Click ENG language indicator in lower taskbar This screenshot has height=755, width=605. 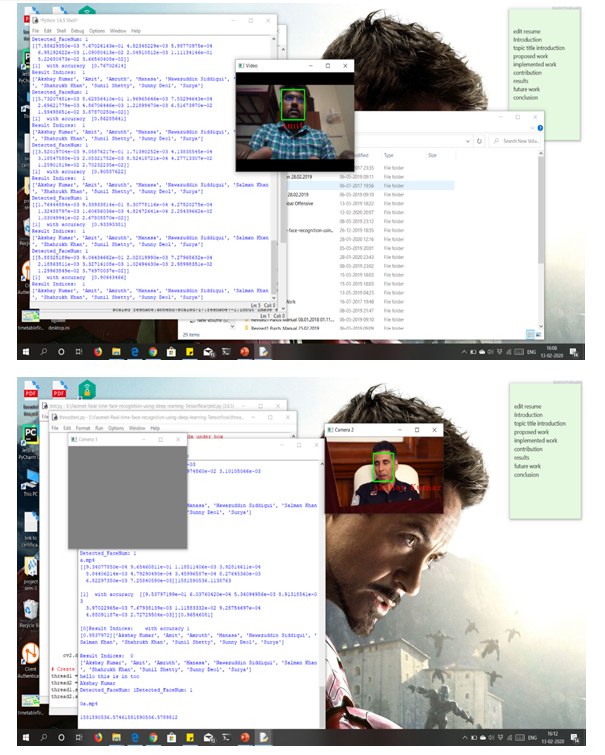(532, 737)
